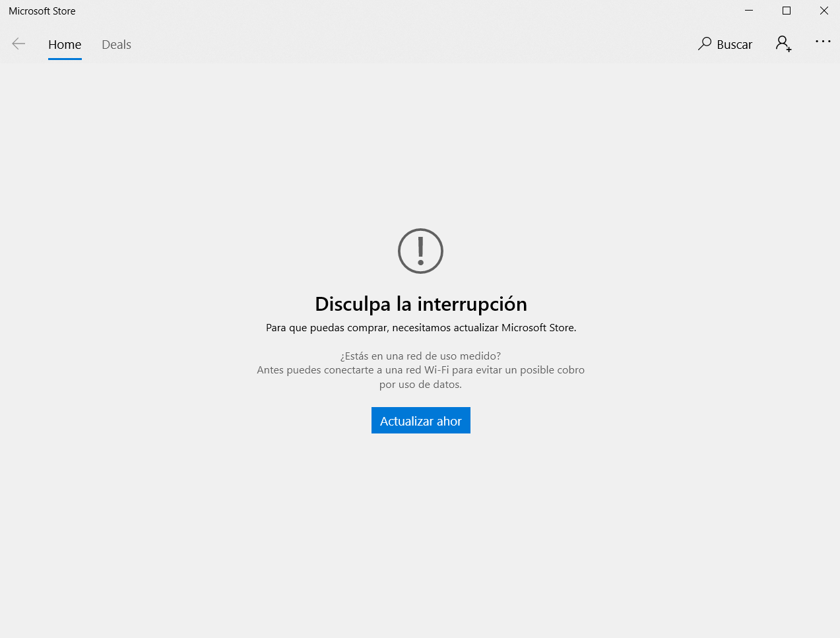The height and width of the screenshot is (638, 840).
Task: Click the text 'Para que puedas comprar, necesitamos actualizar'
Action: pos(382,327)
